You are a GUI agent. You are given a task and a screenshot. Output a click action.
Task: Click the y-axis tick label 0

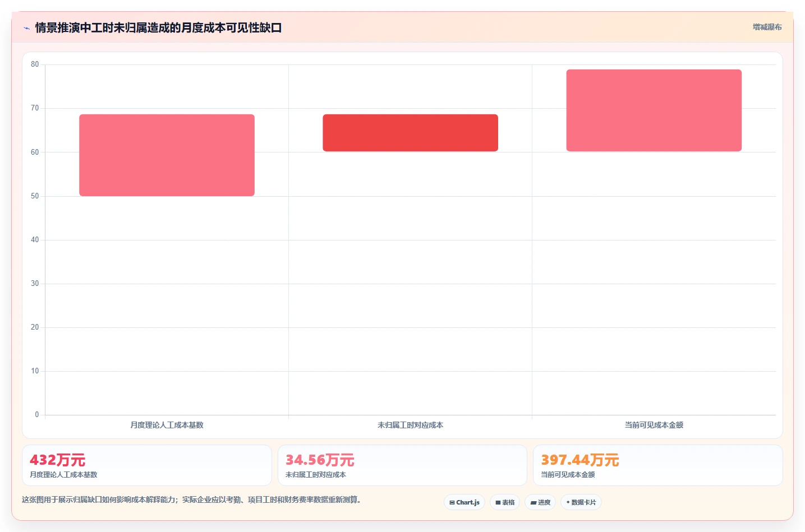[x=37, y=414]
